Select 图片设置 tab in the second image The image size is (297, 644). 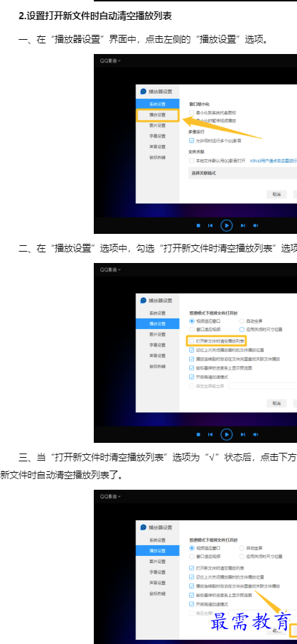[157, 335]
